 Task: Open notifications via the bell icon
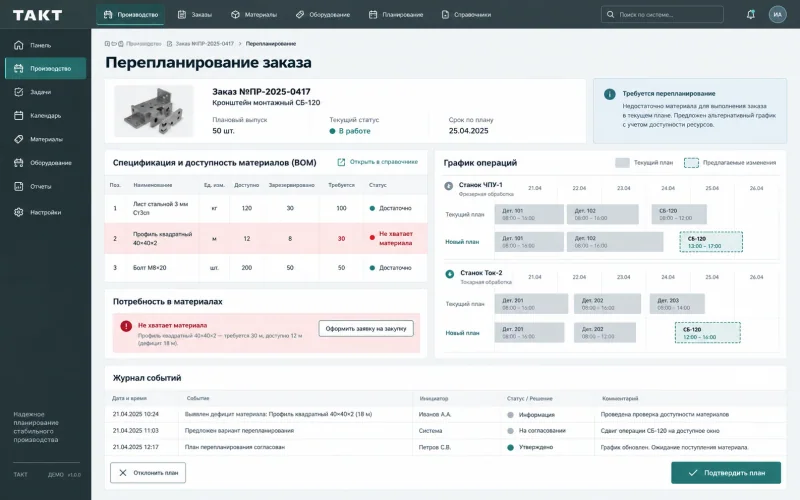(x=751, y=15)
